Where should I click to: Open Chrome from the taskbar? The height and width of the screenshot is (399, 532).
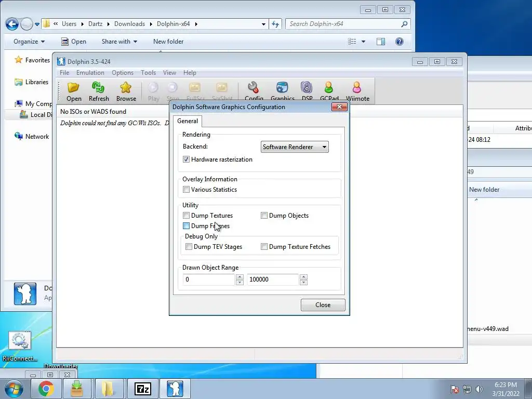pos(46,389)
